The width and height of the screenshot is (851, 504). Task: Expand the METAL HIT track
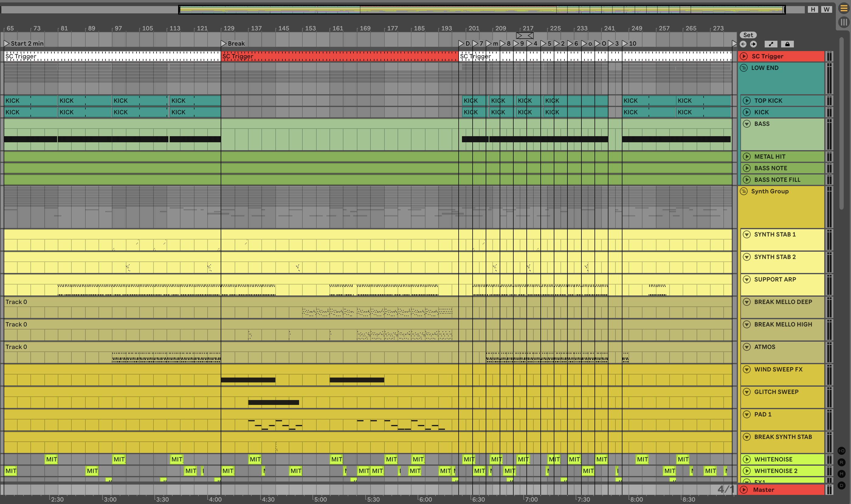(x=747, y=157)
